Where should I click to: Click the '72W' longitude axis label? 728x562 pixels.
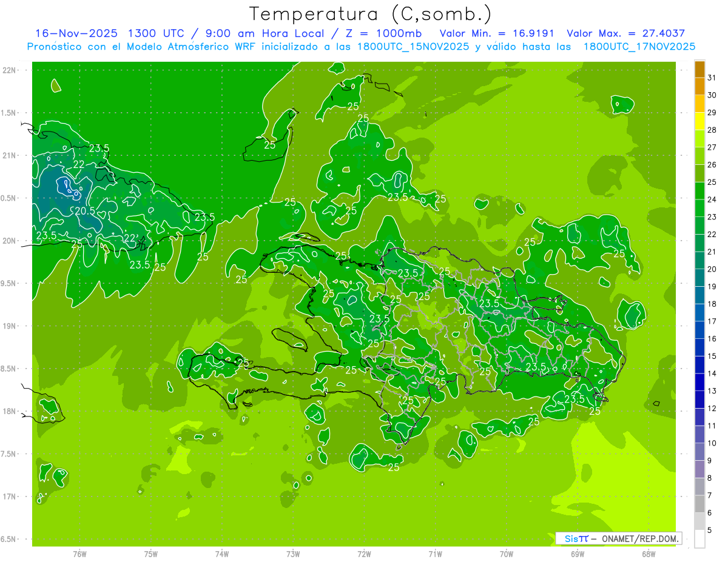(364, 554)
